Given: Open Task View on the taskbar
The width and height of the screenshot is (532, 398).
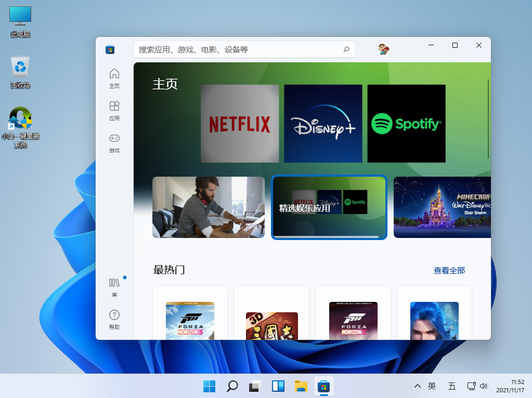Looking at the screenshot, I should tap(255, 386).
